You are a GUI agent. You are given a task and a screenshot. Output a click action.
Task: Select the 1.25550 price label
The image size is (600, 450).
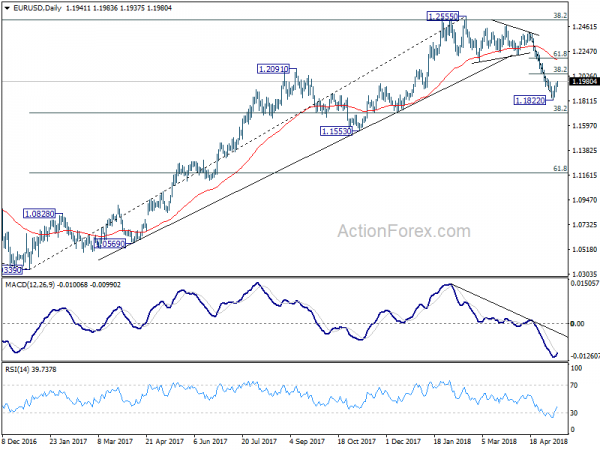[x=443, y=16]
